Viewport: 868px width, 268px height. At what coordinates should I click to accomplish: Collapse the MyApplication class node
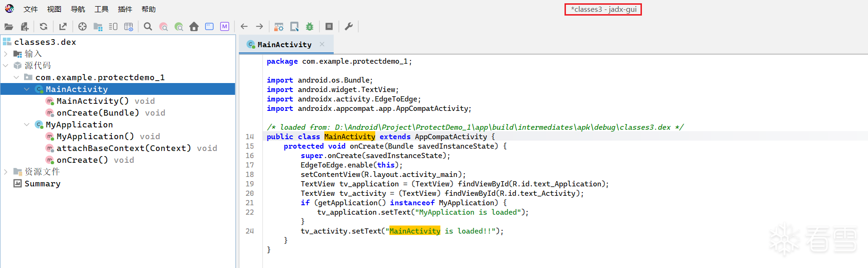click(27, 125)
